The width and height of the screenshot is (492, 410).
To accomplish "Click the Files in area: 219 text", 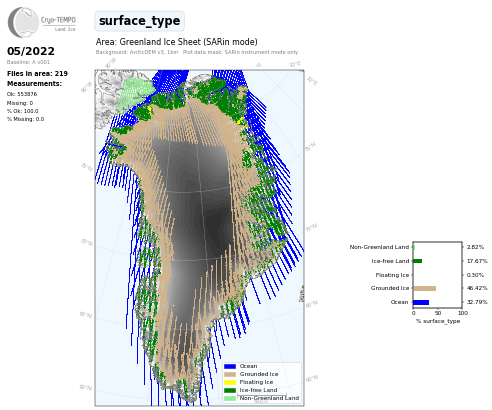I will [x=37, y=74].
